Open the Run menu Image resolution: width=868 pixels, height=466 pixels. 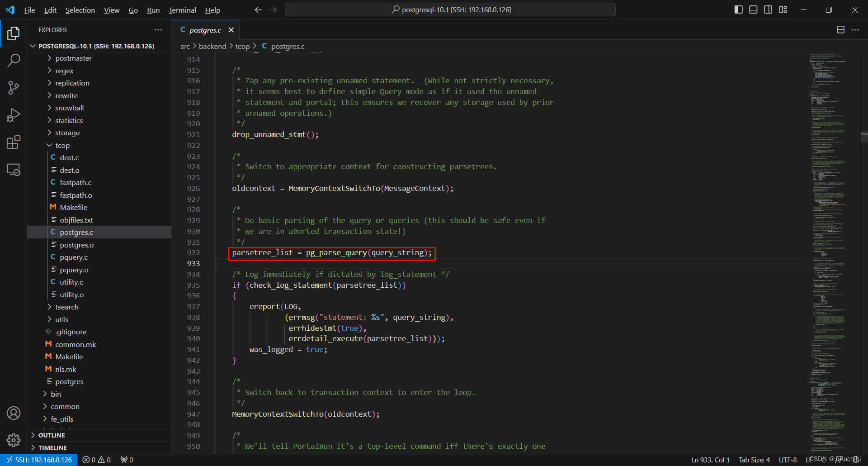coord(153,10)
